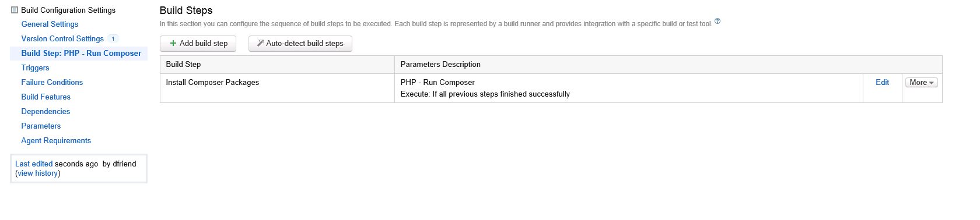Viewport: 980px width, 220px height.
Task: Click the help question mark icon
Action: click(717, 22)
